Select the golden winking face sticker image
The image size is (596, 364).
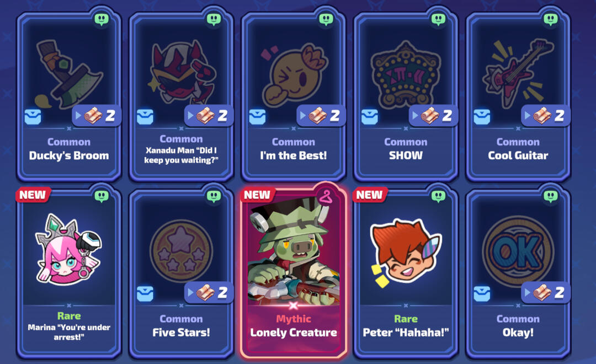294,75
